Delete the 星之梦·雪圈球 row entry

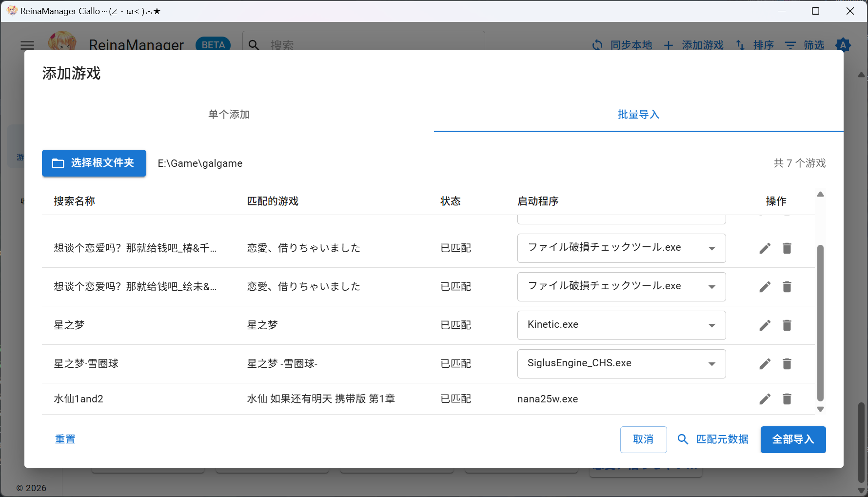point(787,364)
